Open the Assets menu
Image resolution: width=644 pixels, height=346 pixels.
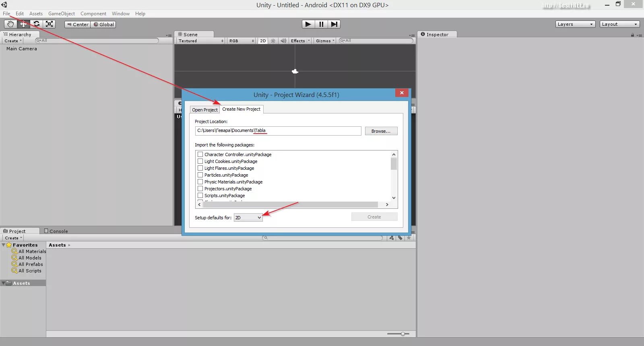pos(36,14)
